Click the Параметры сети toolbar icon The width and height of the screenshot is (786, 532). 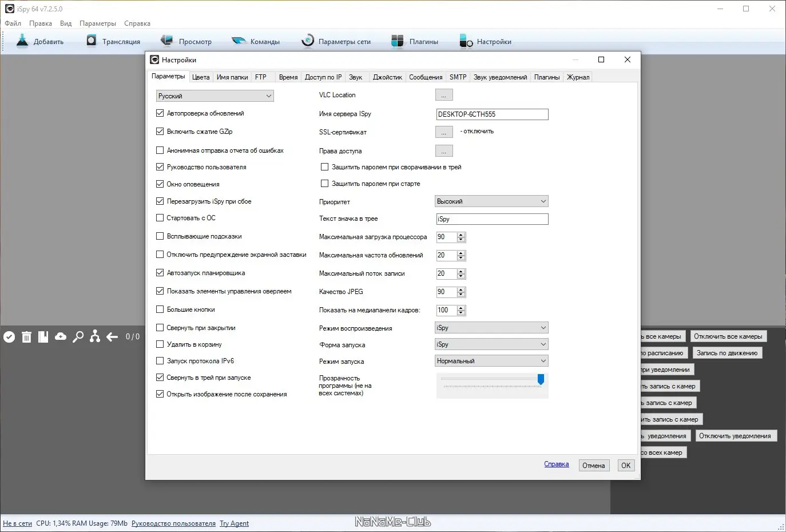[308, 41]
